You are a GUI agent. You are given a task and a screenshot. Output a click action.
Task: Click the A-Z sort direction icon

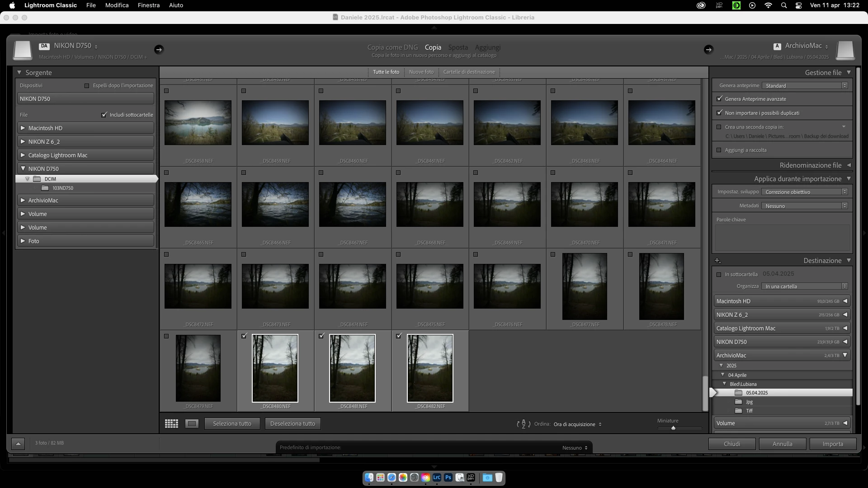pyautogui.click(x=523, y=424)
